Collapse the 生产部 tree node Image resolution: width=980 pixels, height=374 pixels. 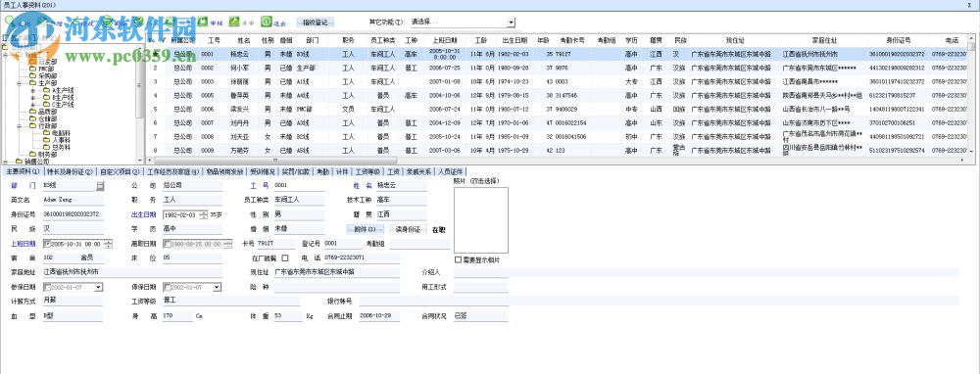tap(19, 83)
